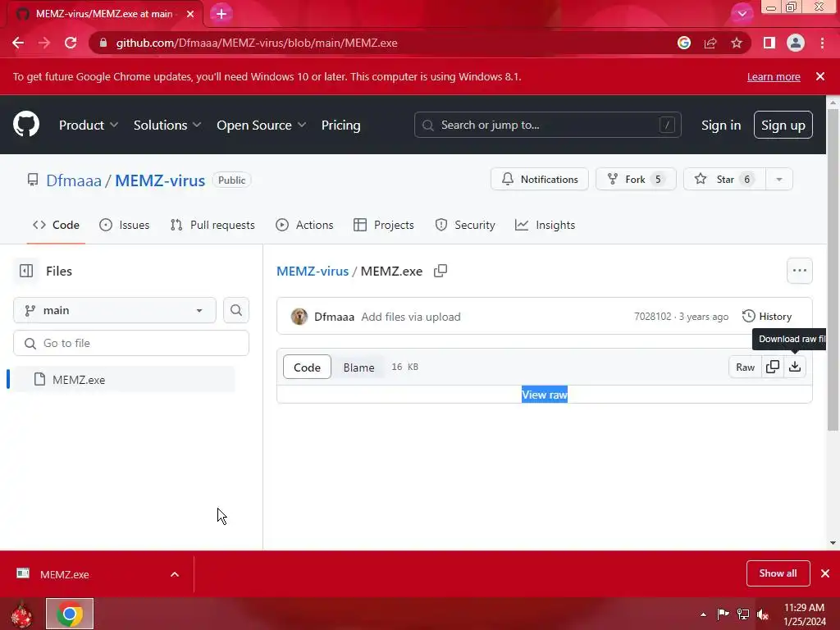
Task: Collapse the Files tree side panel icon
Action: (x=26, y=271)
